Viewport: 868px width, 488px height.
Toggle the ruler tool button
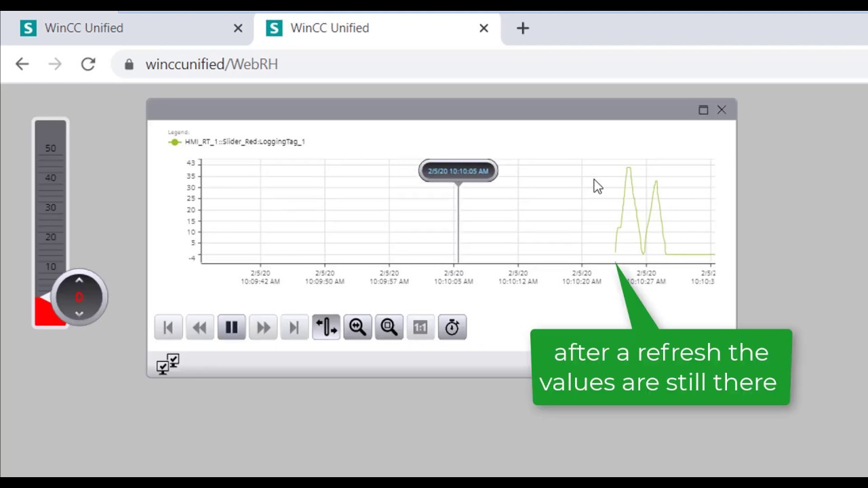[326, 327]
